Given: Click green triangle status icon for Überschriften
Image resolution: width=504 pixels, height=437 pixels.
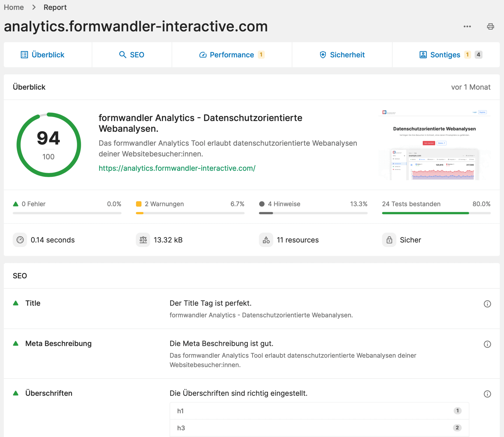Looking at the screenshot, I should [x=16, y=393].
